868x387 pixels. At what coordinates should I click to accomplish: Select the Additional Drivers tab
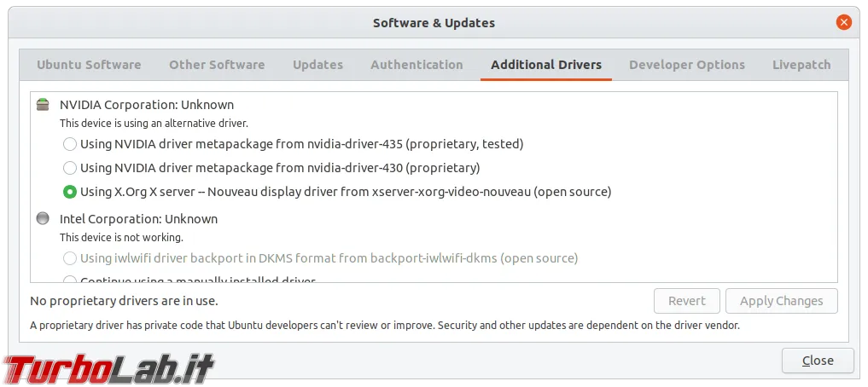coord(546,65)
